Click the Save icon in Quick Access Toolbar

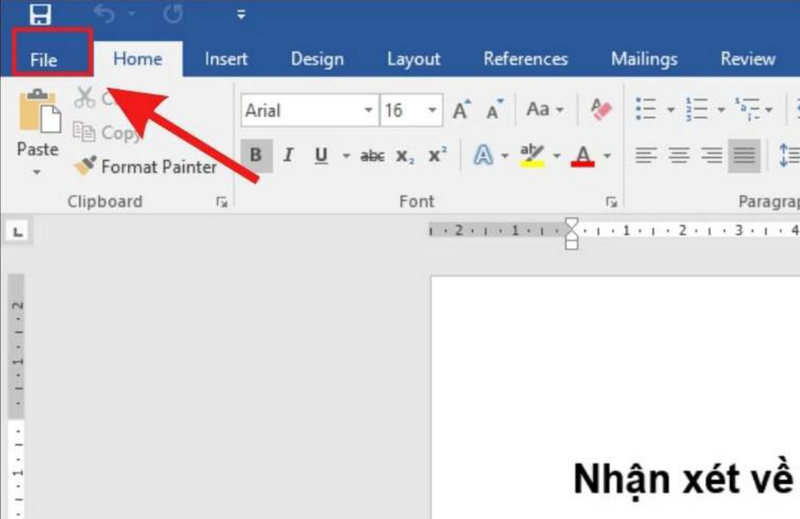click(x=40, y=14)
